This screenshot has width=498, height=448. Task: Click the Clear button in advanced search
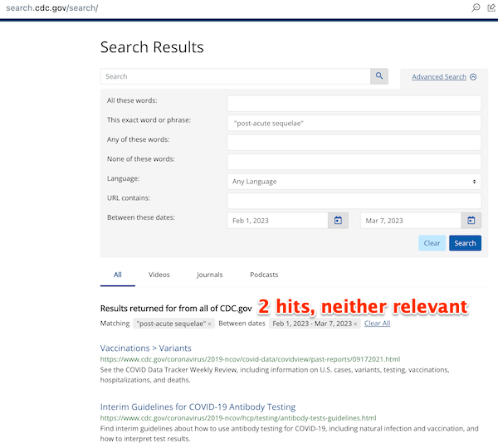pos(432,243)
